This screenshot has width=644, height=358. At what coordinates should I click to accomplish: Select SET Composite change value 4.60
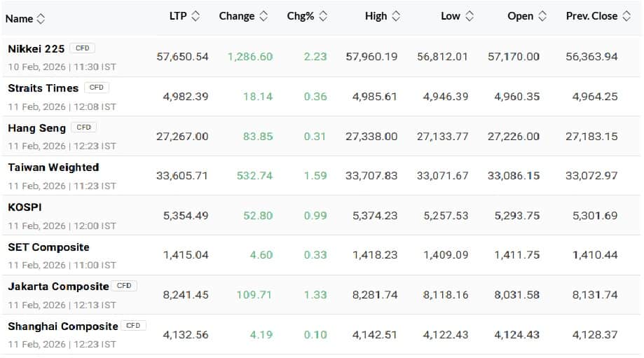coord(261,255)
